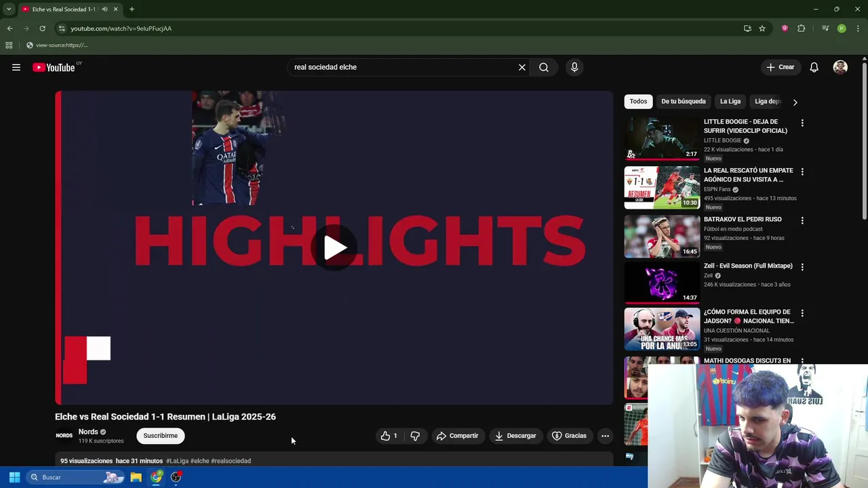Select the Todos filter chip
Screen dimensions: 868x488
point(638,102)
